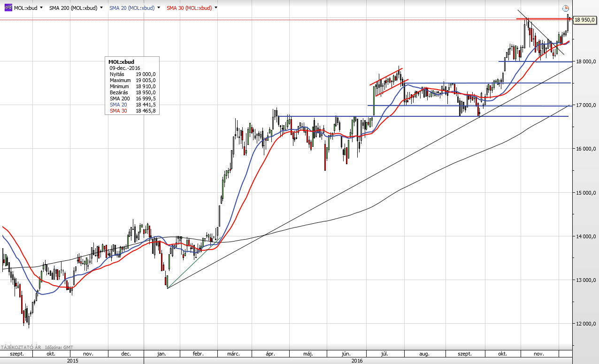
Task: Click the 14 000,0 price axis label
Action: [587, 236]
